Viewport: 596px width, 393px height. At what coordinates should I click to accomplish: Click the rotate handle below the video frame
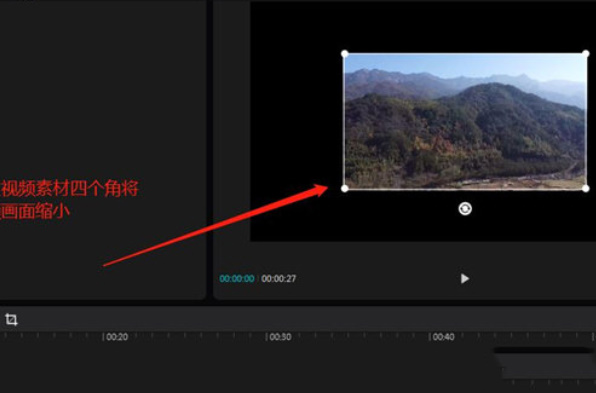click(x=465, y=209)
